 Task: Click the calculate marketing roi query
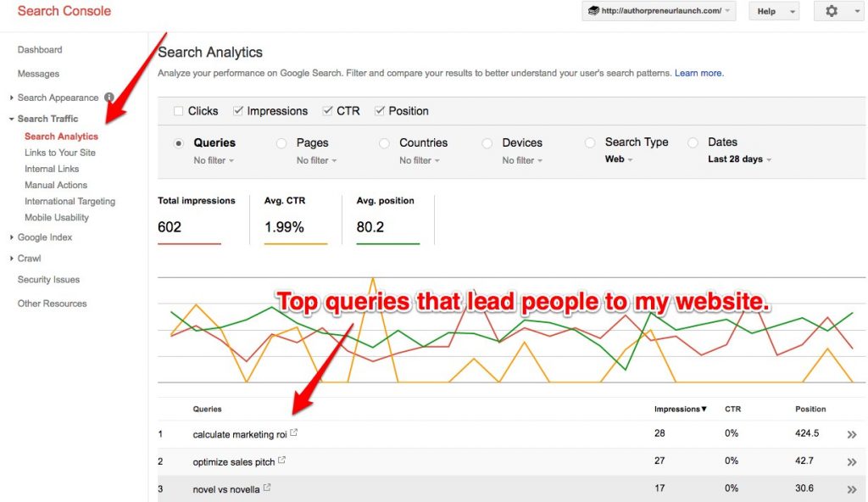[240, 434]
